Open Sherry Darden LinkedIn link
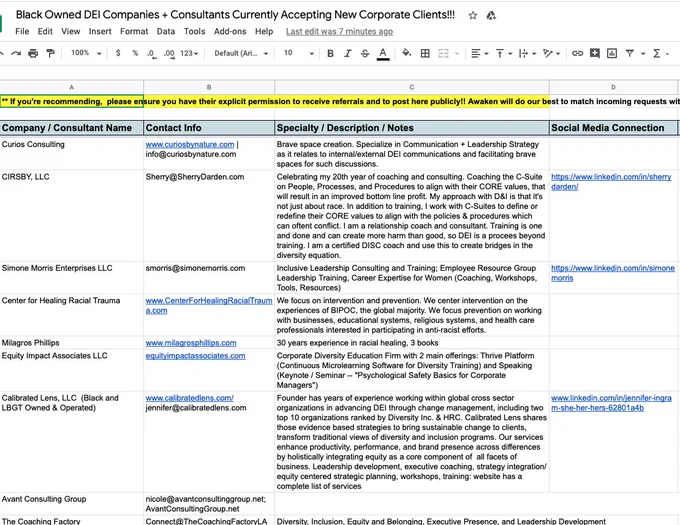This screenshot has width=680, height=525. point(611,182)
